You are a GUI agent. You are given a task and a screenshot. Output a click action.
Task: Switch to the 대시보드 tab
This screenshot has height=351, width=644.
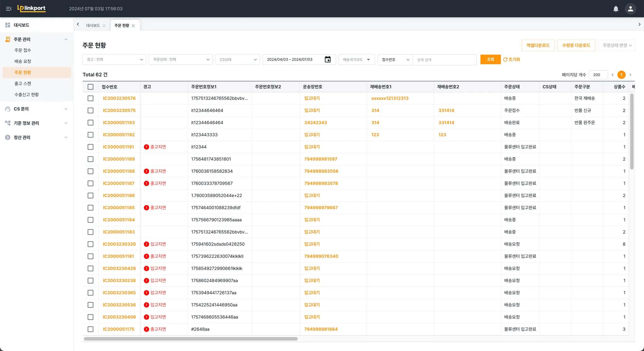[93, 25]
